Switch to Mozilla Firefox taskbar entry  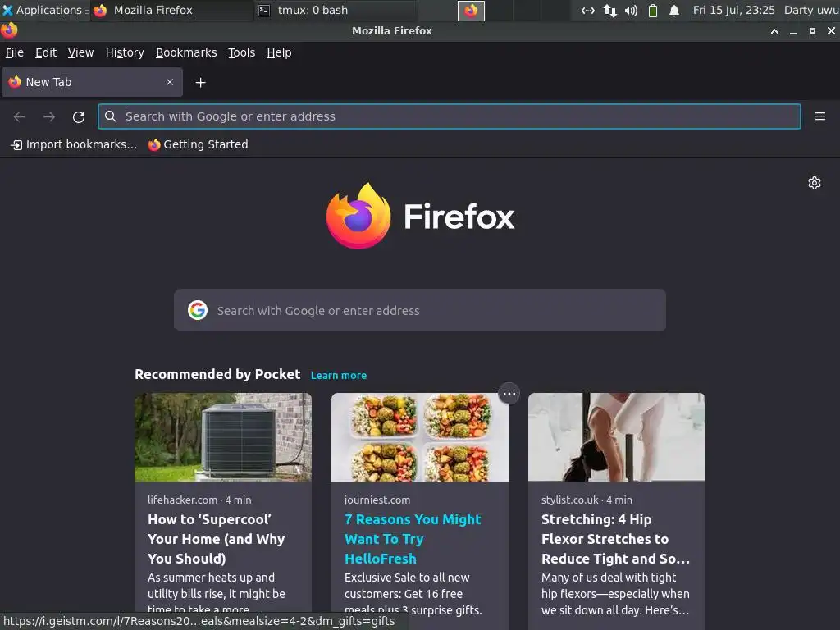tap(171, 10)
